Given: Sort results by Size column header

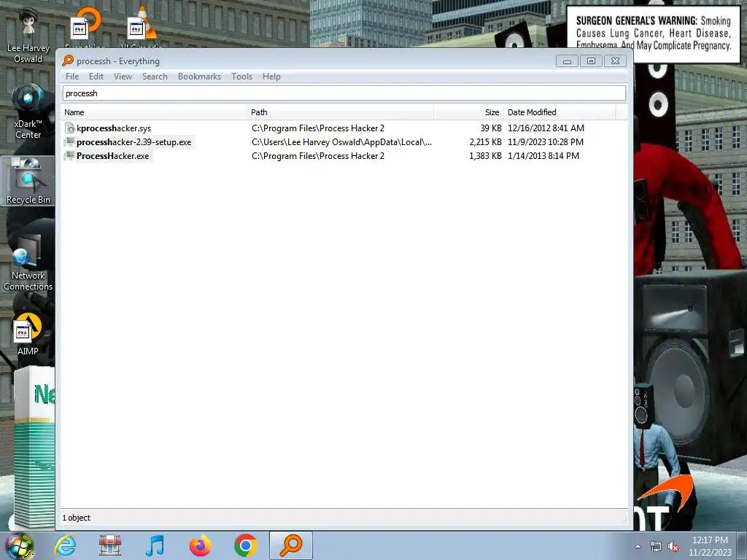Looking at the screenshot, I should click(468, 112).
